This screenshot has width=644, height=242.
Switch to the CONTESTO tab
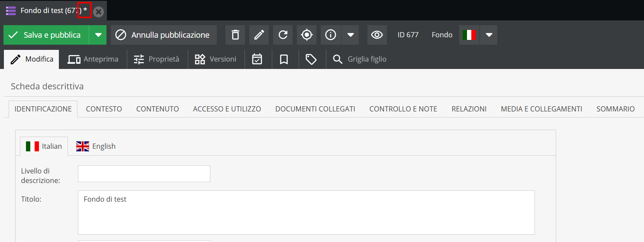104,109
